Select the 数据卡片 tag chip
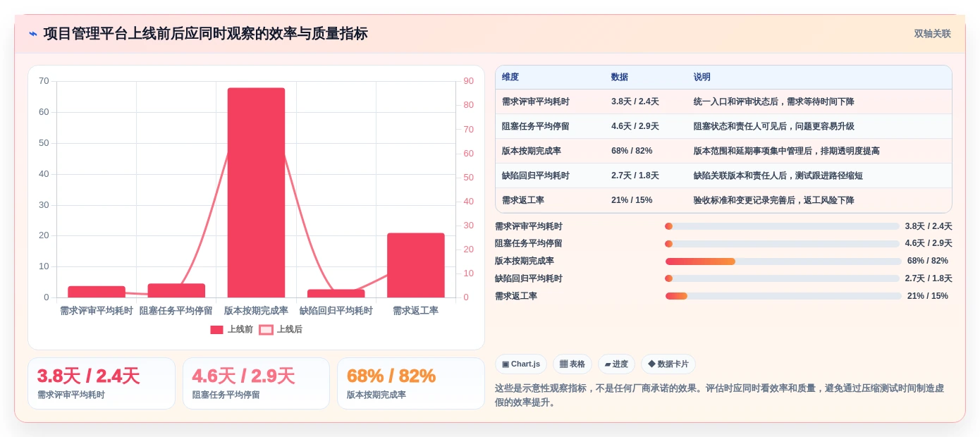 [668, 364]
